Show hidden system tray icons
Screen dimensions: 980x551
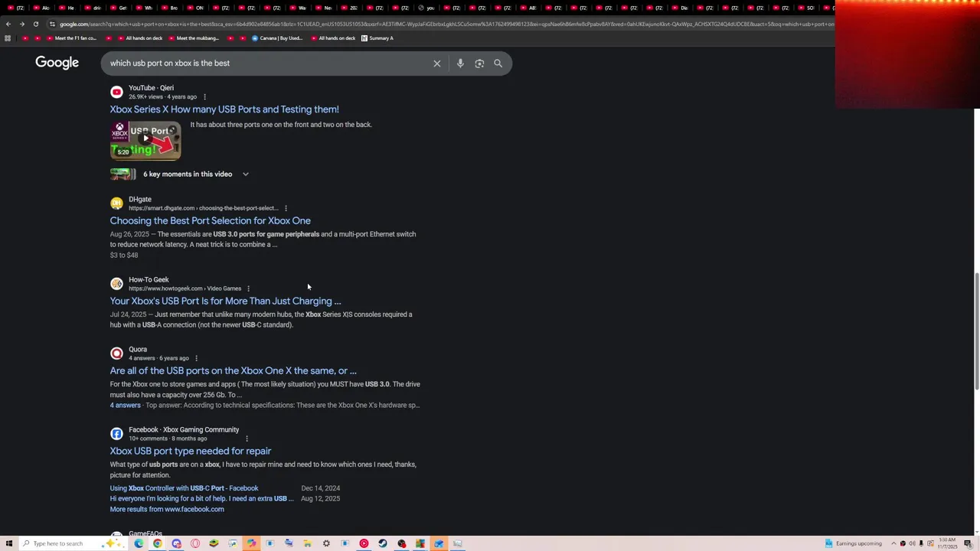coord(893,543)
